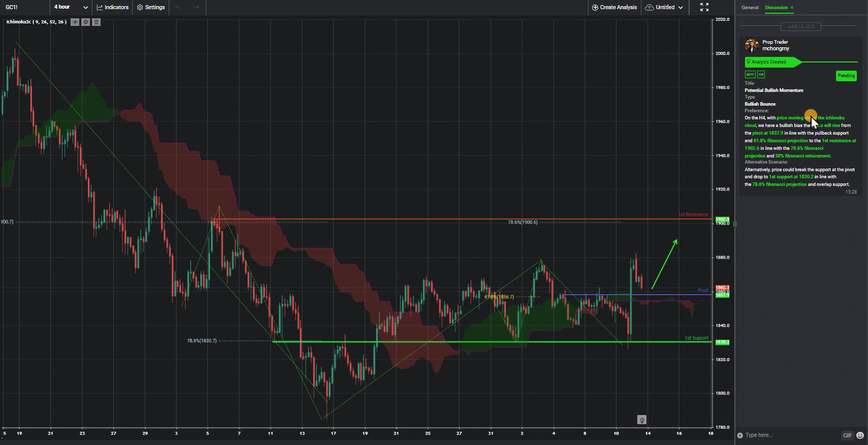Click the Bullish Bounce type text
868x445 pixels.
click(760, 104)
